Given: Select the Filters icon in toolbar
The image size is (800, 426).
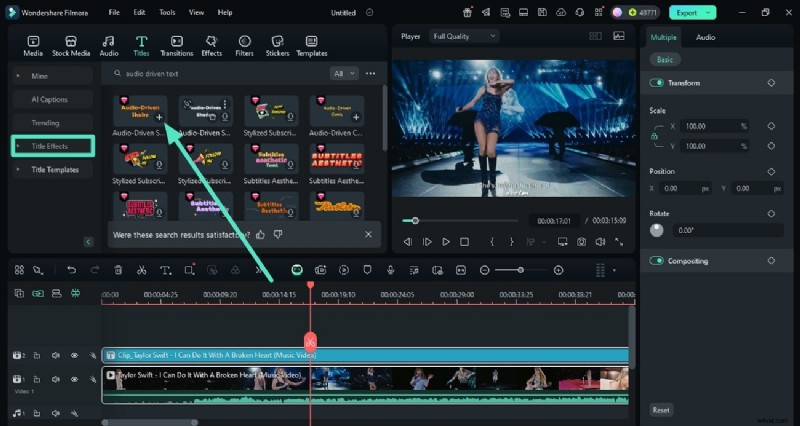Looking at the screenshot, I should pyautogui.click(x=244, y=41).
